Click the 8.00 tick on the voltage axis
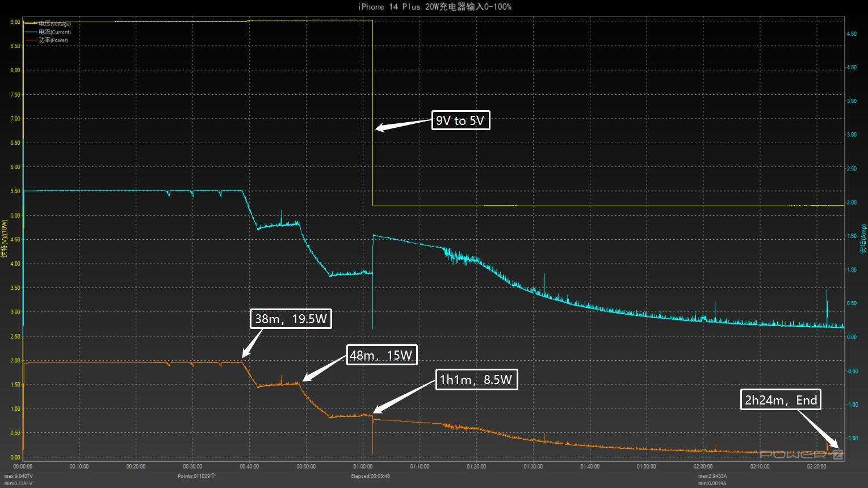Viewport: 868px width, 488px height. coord(15,70)
